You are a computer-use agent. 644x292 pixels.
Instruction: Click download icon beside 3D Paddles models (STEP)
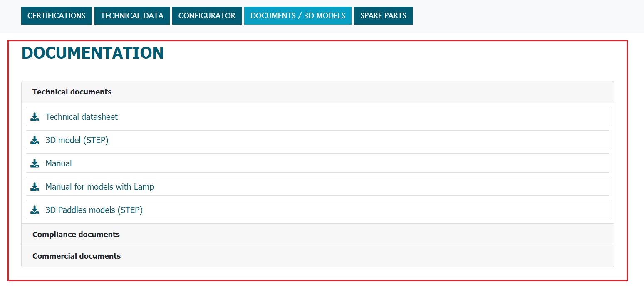tap(35, 210)
